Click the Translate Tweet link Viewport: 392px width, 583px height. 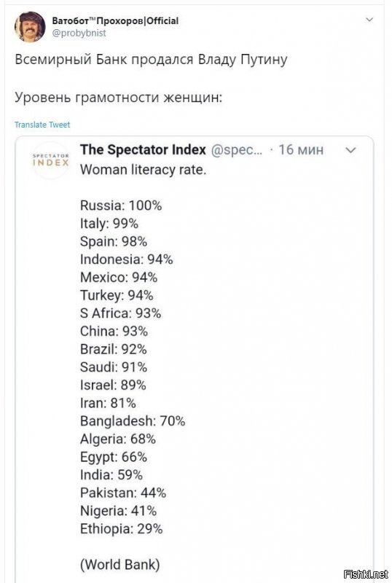point(42,125)
